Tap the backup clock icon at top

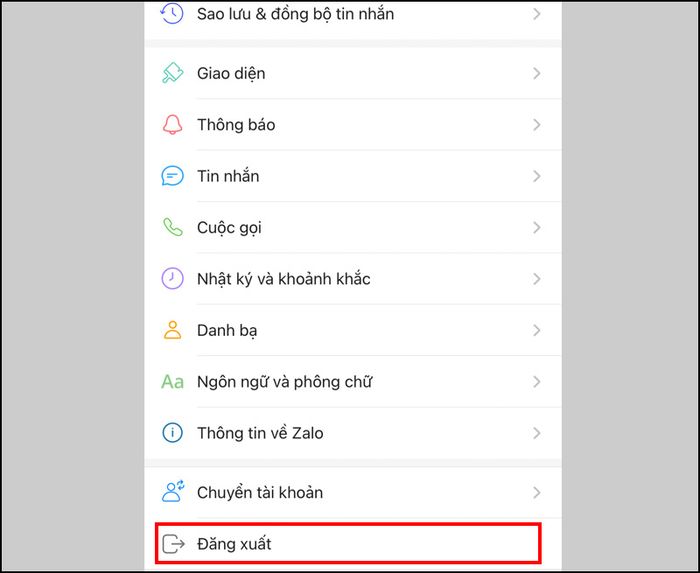click(x=172, y=13)
